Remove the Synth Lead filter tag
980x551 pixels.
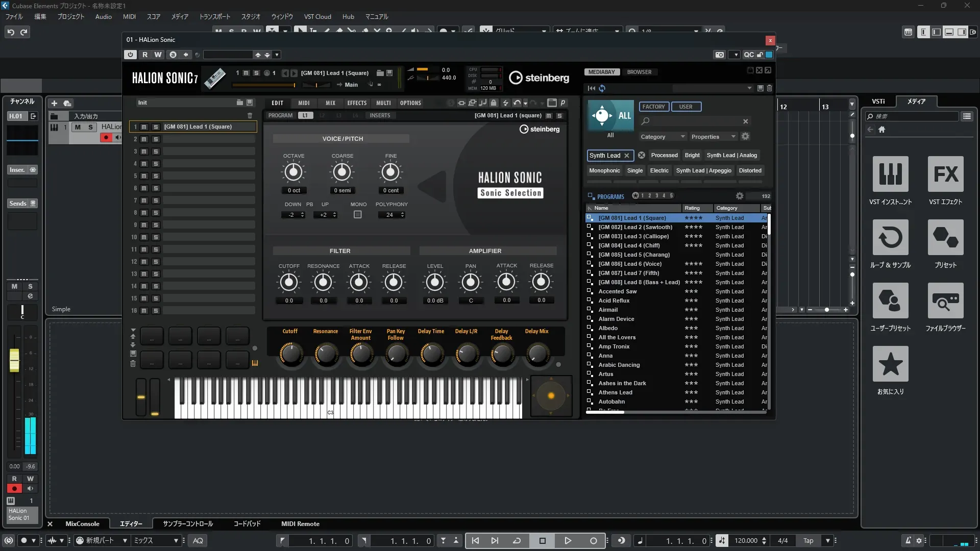tap(627, 156)
